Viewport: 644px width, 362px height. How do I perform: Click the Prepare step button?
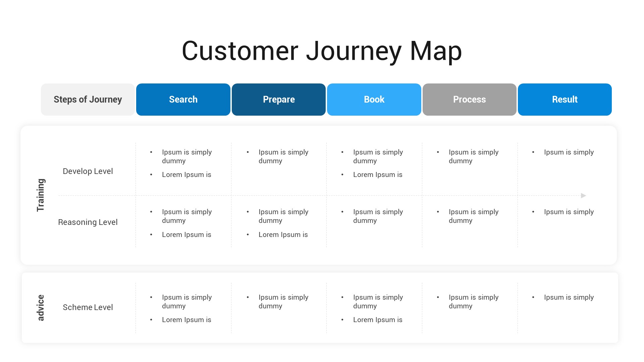click(x=278, y=100)
